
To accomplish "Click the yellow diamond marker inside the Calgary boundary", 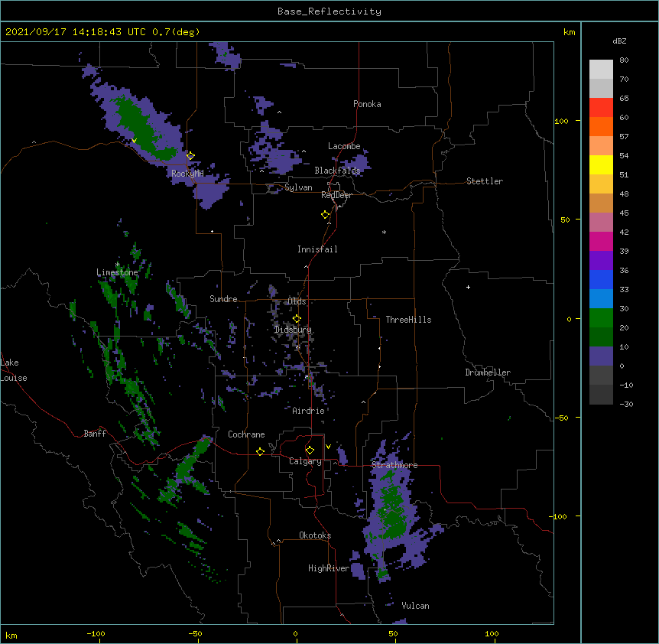I will (x=310, y=450).
